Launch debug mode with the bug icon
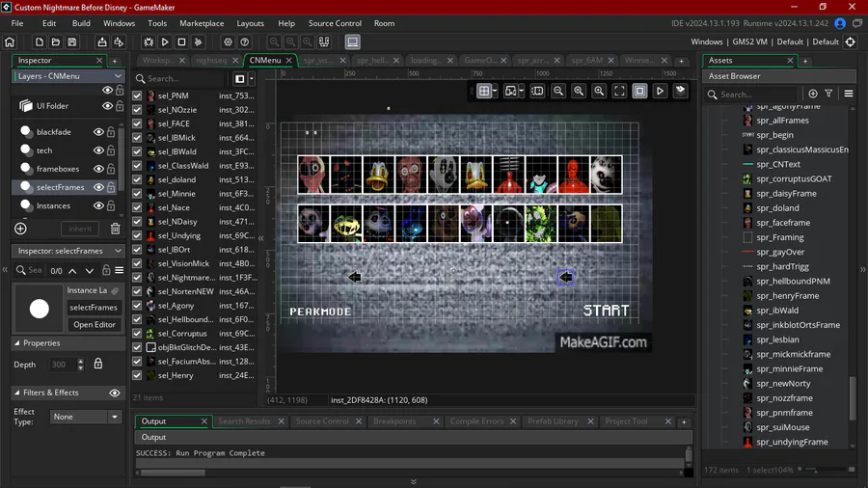This screenshot has width=868, height=488. click(149, 42)
